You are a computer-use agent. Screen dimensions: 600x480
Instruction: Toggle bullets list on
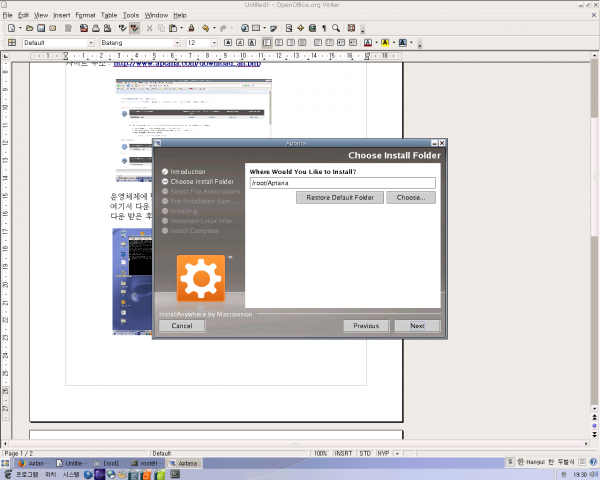tap(329, 42)
